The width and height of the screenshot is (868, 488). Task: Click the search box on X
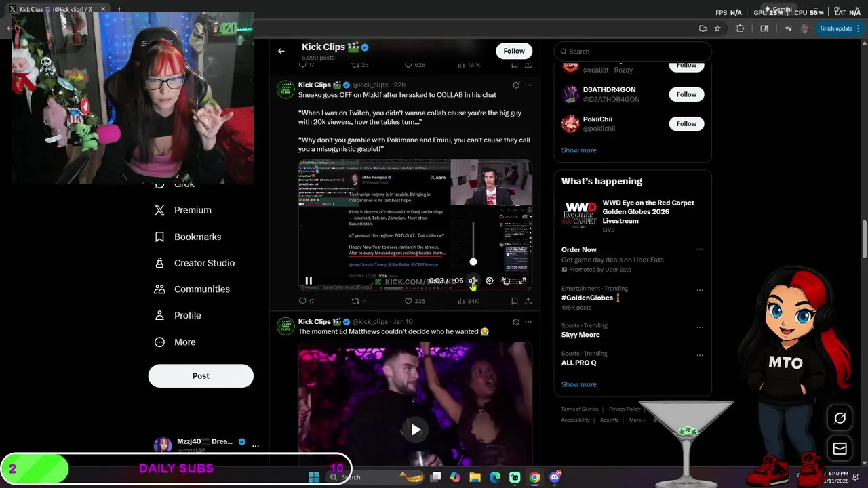[x=633, y=52]
